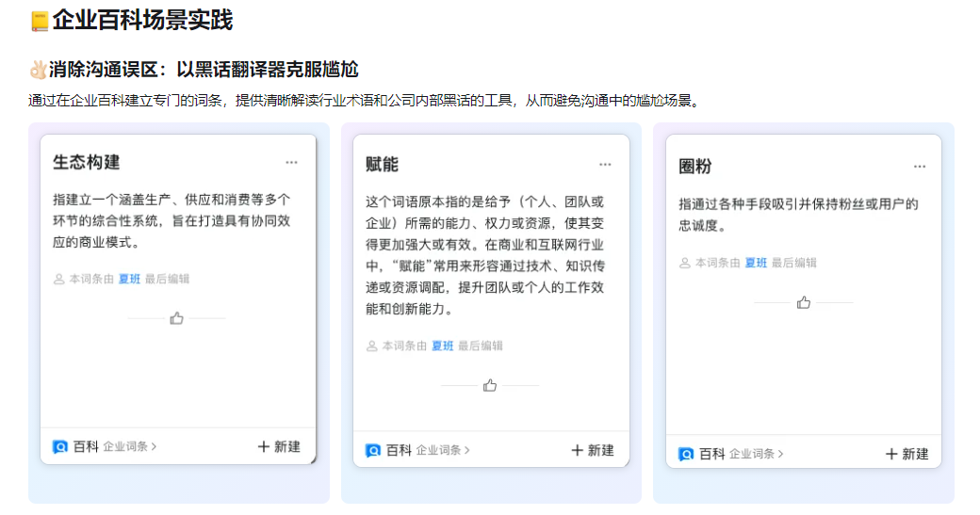Click the editor person icon in 赋能 card
Image resolution: width=980 pixels, height=515 pixels.
[x=372, y=346]
